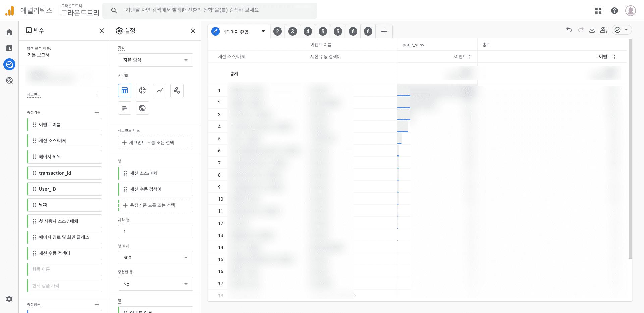Open the technique dropdown showing 자유 형식
644x313 pixels.
(155, 60)
